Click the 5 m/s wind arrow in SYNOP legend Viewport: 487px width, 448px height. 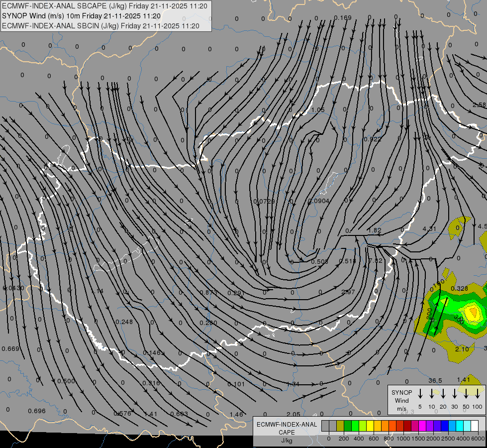click(x=420, y=393)
